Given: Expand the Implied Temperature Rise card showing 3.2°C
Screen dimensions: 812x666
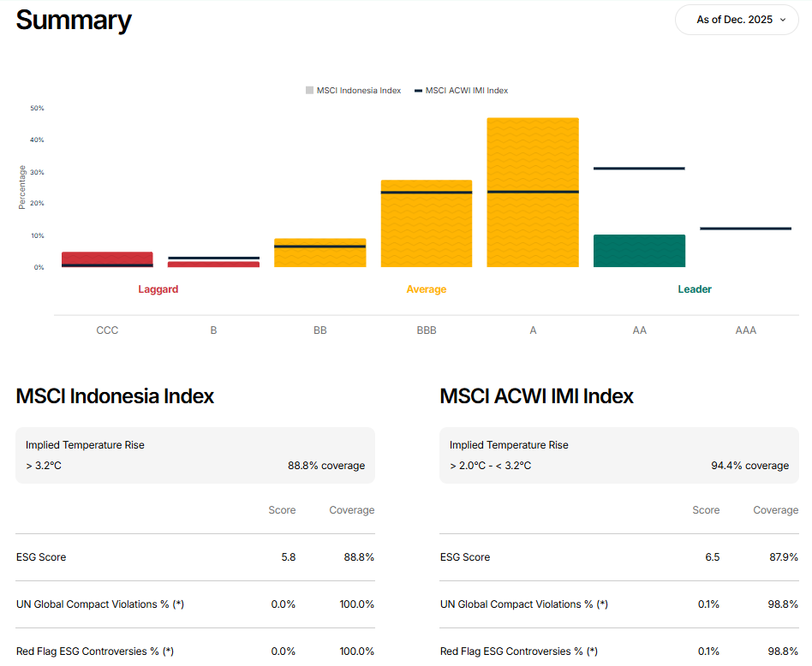Looking at the screenshot, I should tap(194, 455).
